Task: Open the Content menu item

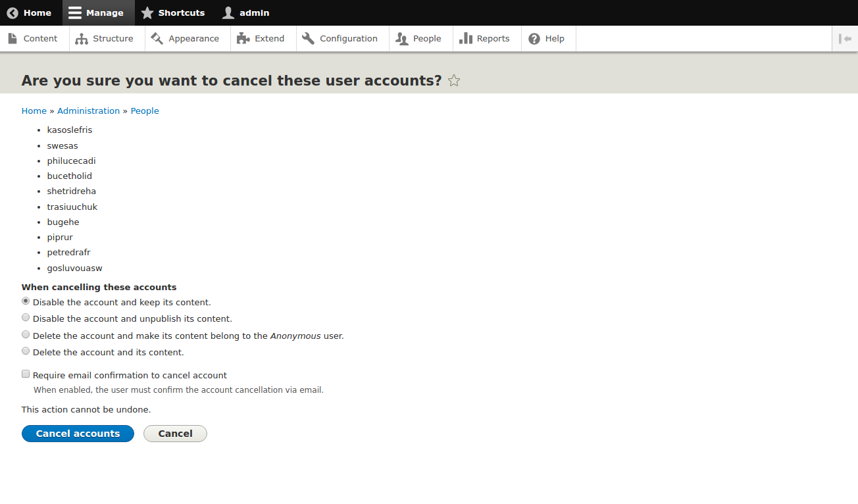Action: click(33, 39)
